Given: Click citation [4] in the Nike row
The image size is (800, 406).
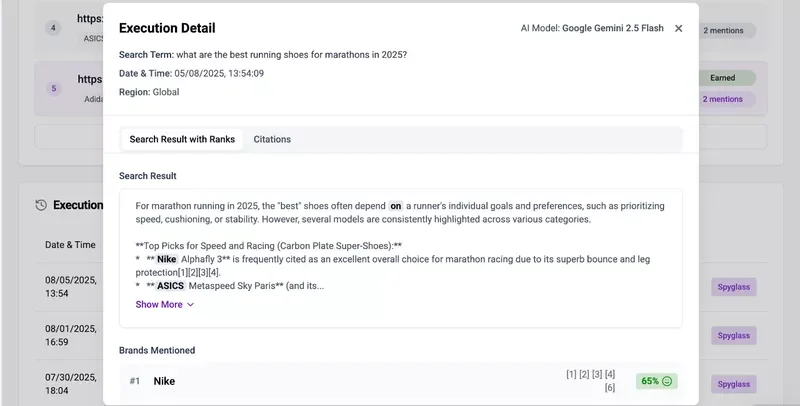Looking at the screenshot, I should coord(610,374).
